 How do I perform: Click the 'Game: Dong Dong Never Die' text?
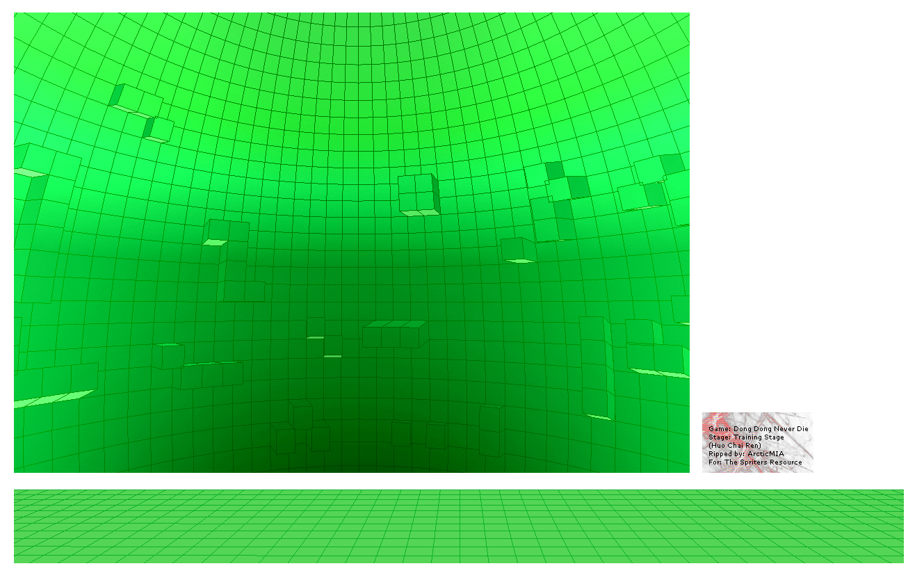(x=759, y=429)
